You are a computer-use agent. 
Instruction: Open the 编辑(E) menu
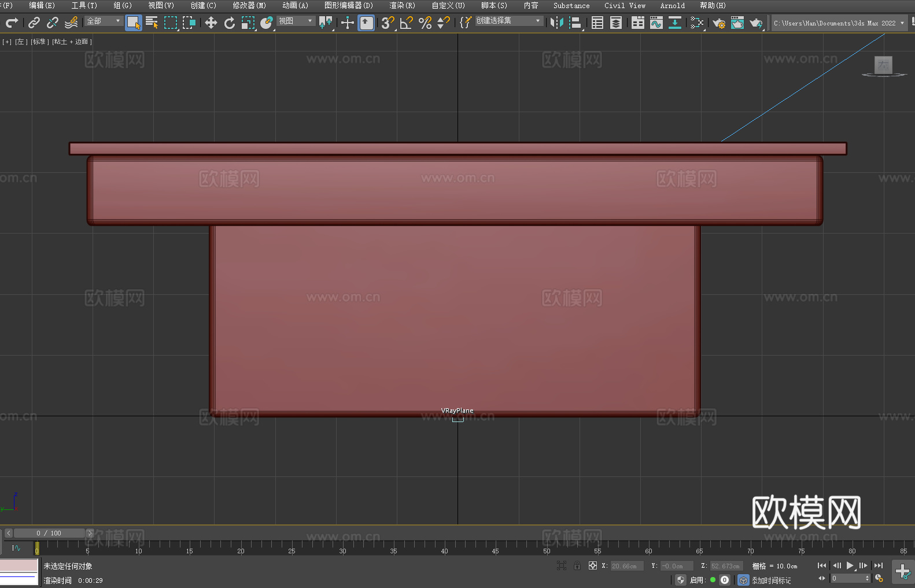click(x=42, y=6)
